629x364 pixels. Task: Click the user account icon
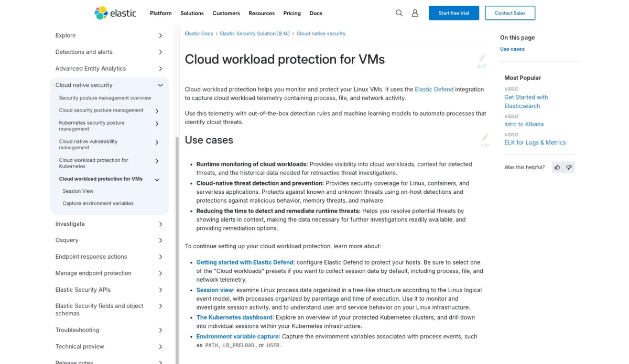pyautogui.click(x=415, y=13)
